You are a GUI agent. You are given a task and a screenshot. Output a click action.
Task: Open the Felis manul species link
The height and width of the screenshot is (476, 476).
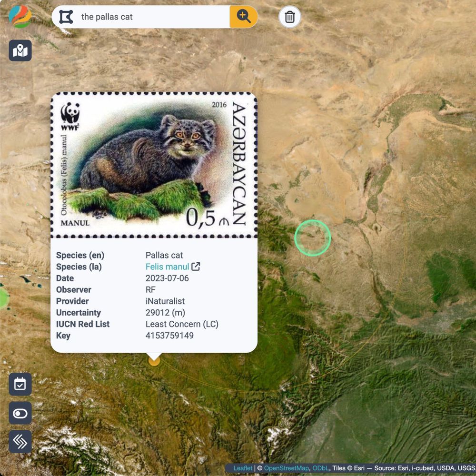click(x=167, y=267)
